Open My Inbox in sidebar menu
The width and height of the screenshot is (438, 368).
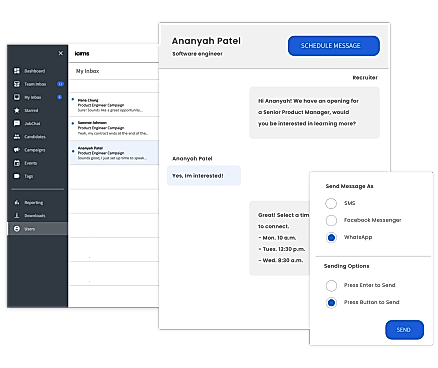click(x=37, y=97)
